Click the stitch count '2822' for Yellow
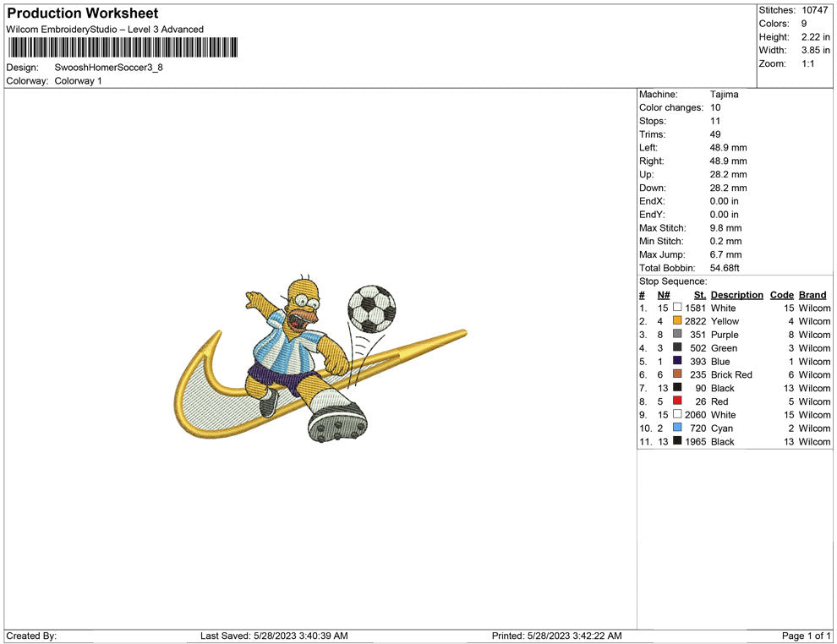This screenshot has width=837, height=644. (x=696, y=321)
